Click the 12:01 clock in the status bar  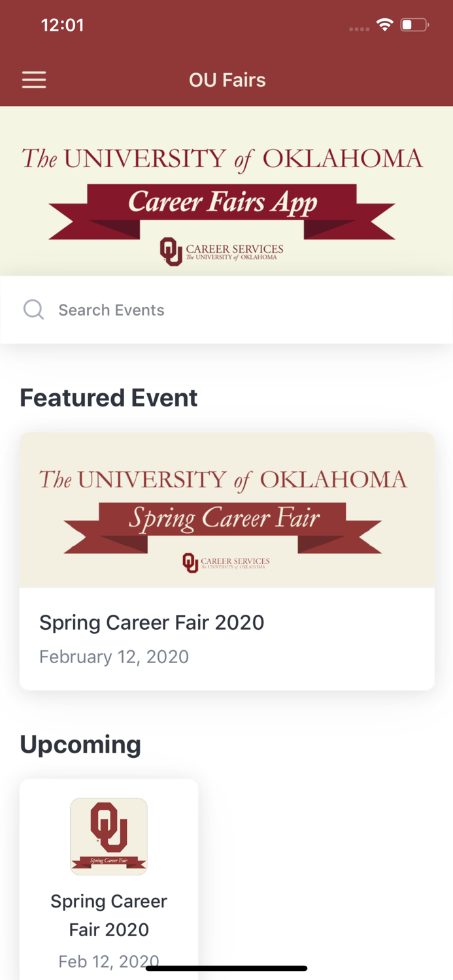click(62, 24)
